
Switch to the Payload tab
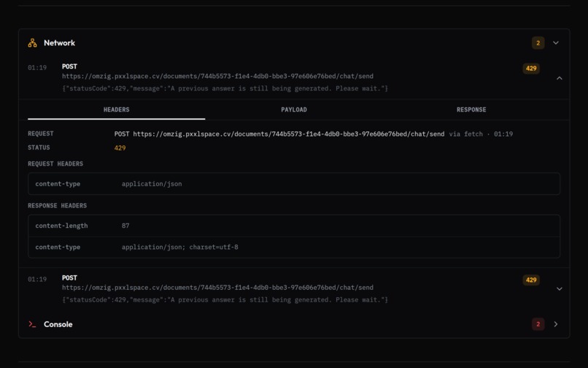coord(294,110)
